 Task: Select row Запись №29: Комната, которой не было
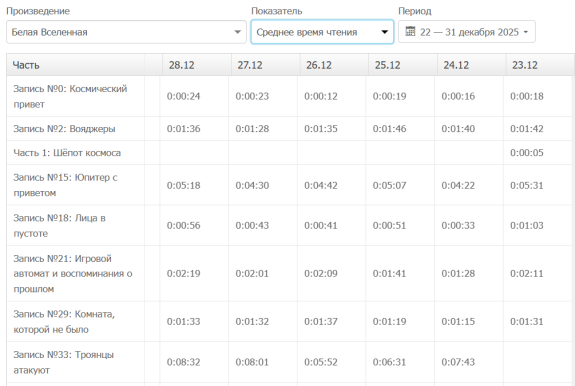289,321
